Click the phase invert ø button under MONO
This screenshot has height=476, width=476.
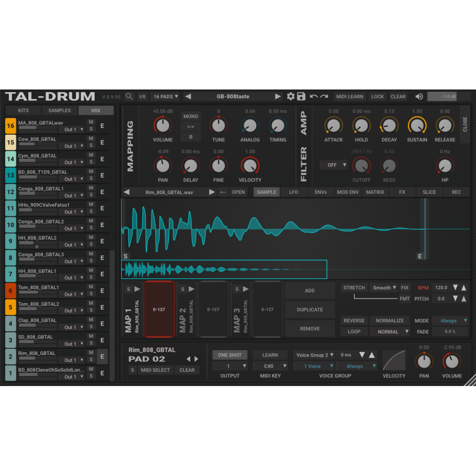point(190,138)
